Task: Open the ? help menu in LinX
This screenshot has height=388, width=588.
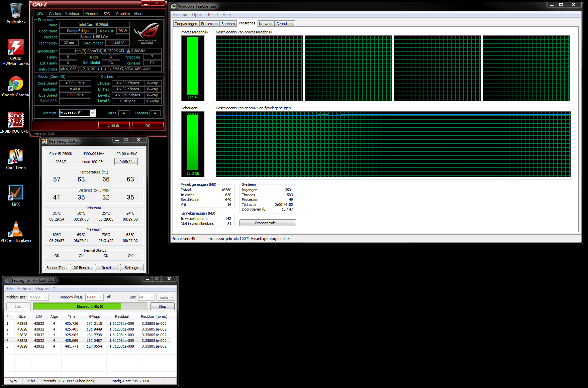Action: pyautogui.click(x=54, y=289)
